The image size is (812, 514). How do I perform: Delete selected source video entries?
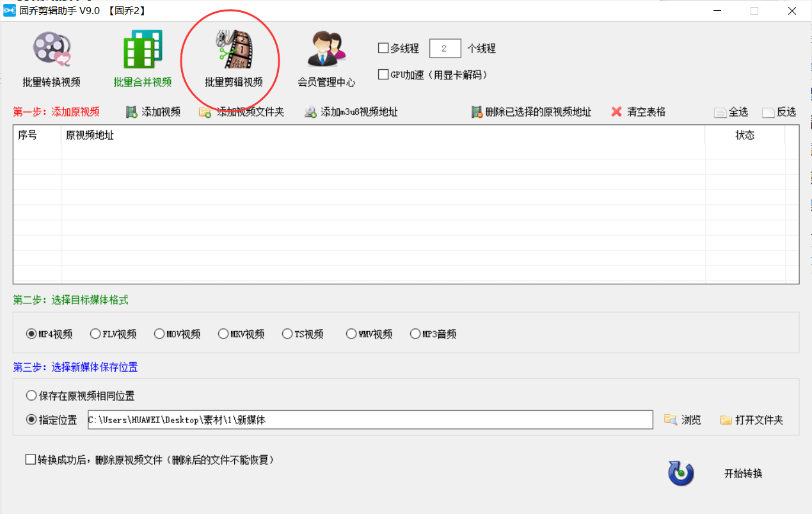coord(532,111)
